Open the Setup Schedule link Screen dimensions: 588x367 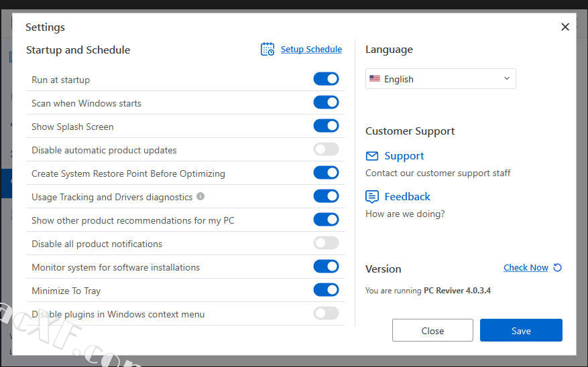[x=311, y=50]
